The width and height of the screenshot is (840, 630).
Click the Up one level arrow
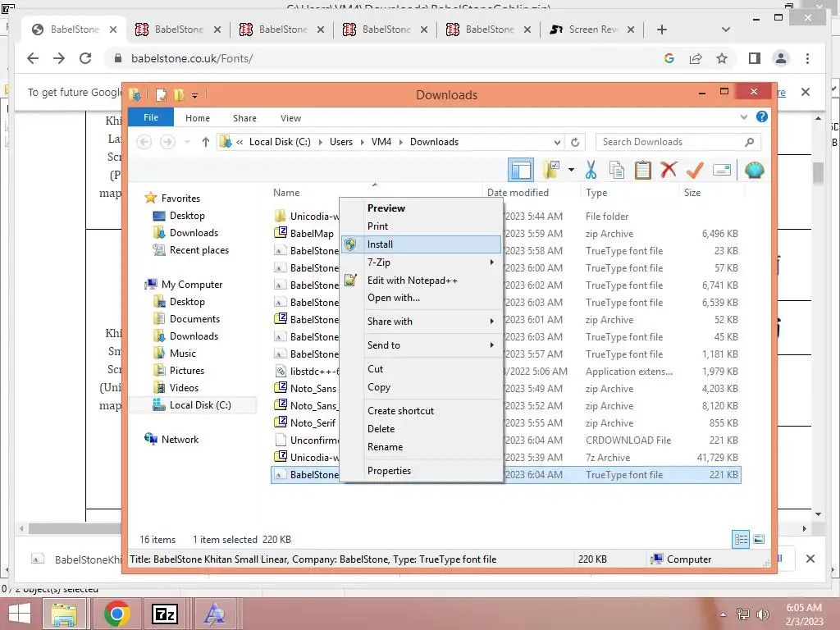coord(206,142)
